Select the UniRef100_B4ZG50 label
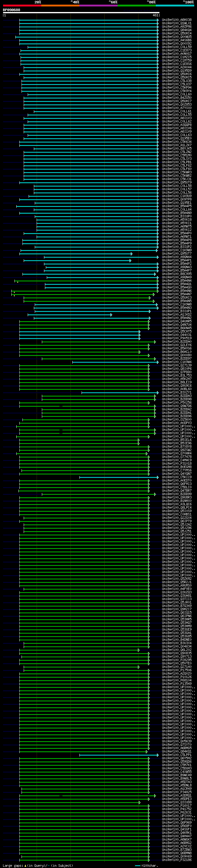Viewport: 197px width, 868px height. point(177,98)
